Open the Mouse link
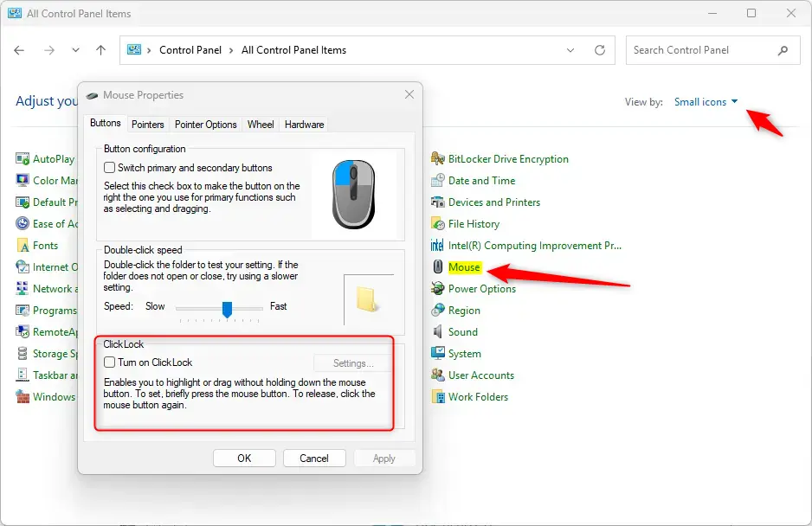This screenshot has width=812, height=526. (x=465, y=267)
